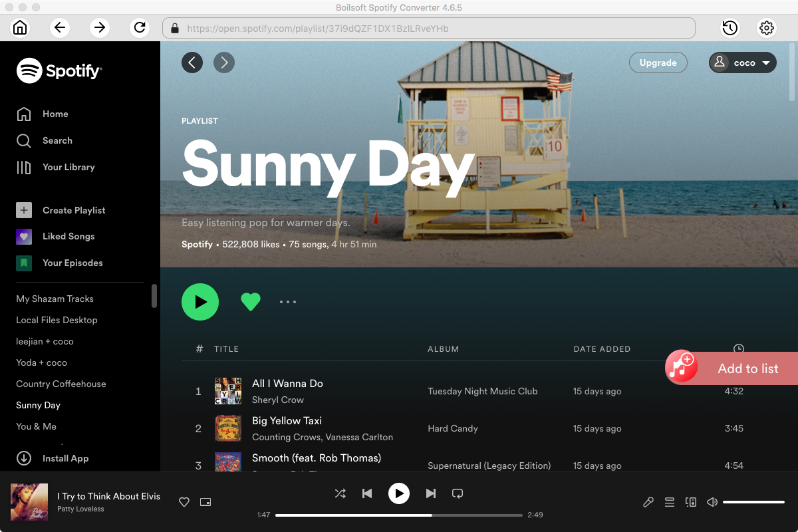This screenshot has height=532, width=798.
Task: Go forward using the browser forward arrow
Action: click(100, 28)
